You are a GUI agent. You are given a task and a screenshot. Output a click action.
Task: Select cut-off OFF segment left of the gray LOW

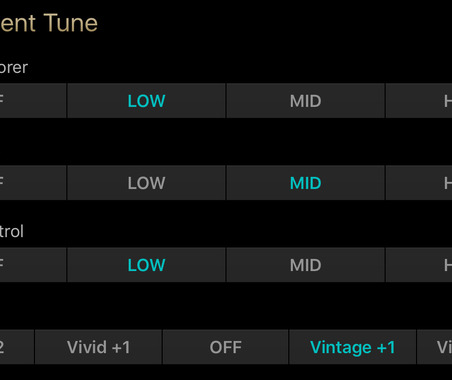click(x=33, y=183)
